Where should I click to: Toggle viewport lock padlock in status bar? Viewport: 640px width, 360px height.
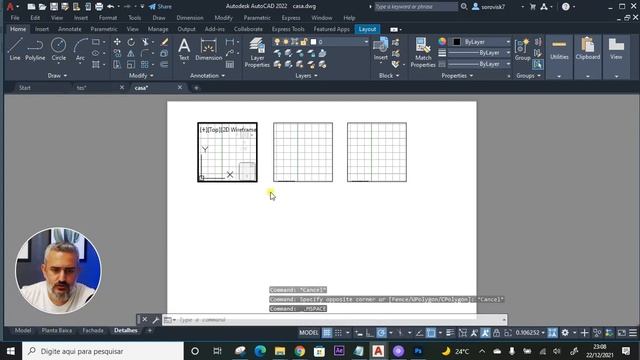pos(496,333)
